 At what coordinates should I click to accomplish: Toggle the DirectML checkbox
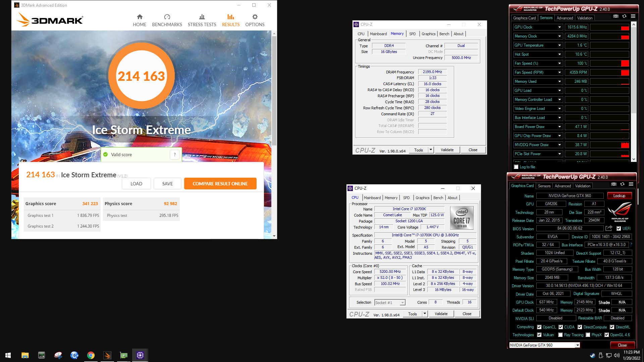pos(612,327)
